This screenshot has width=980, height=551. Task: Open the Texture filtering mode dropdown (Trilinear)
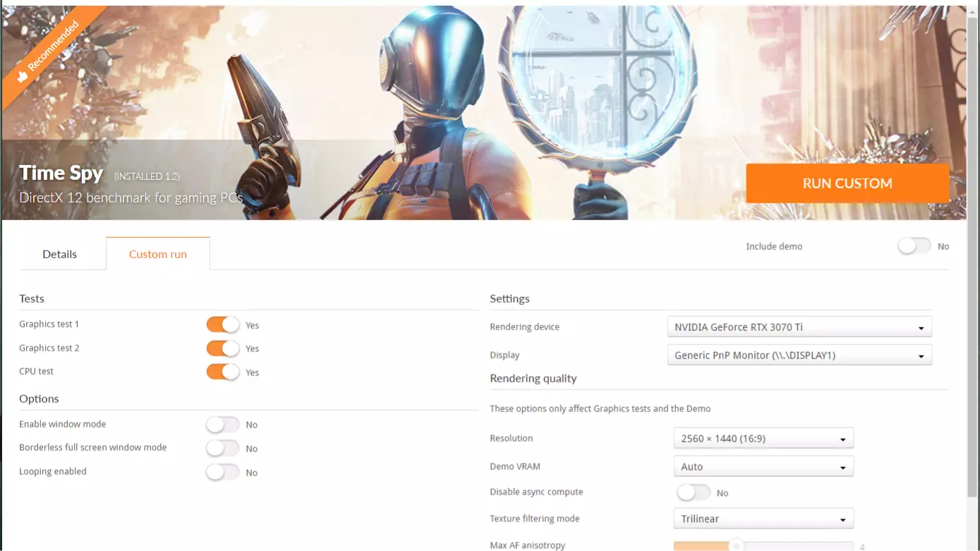tap(763, 519)
